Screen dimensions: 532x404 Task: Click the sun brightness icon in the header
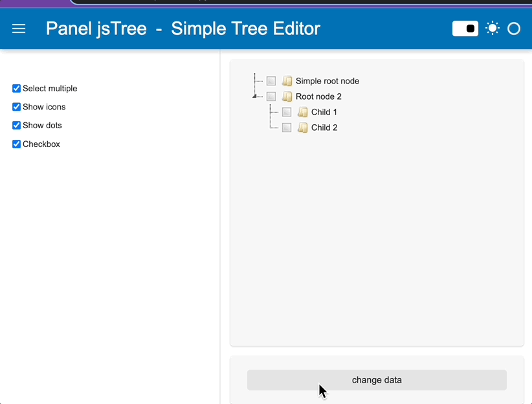[x=493, y=28]
